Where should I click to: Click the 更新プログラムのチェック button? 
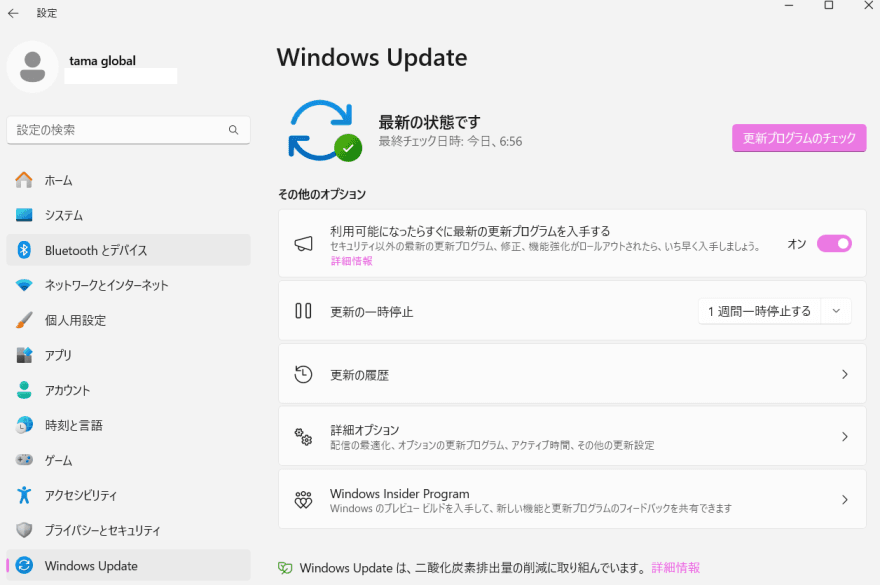[x=799, y=139]
